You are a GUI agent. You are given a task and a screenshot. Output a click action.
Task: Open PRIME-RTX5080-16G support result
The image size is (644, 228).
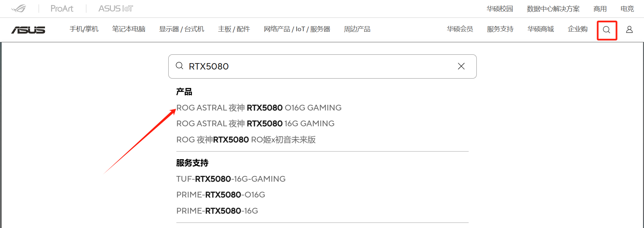pyautogui.click(x=217, y=211)
